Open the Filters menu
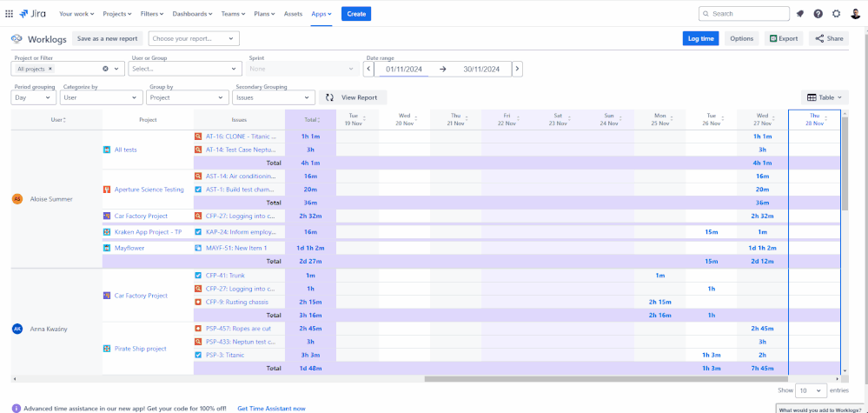The height and width of the screenshot is (413, 868). click(152, 14)
